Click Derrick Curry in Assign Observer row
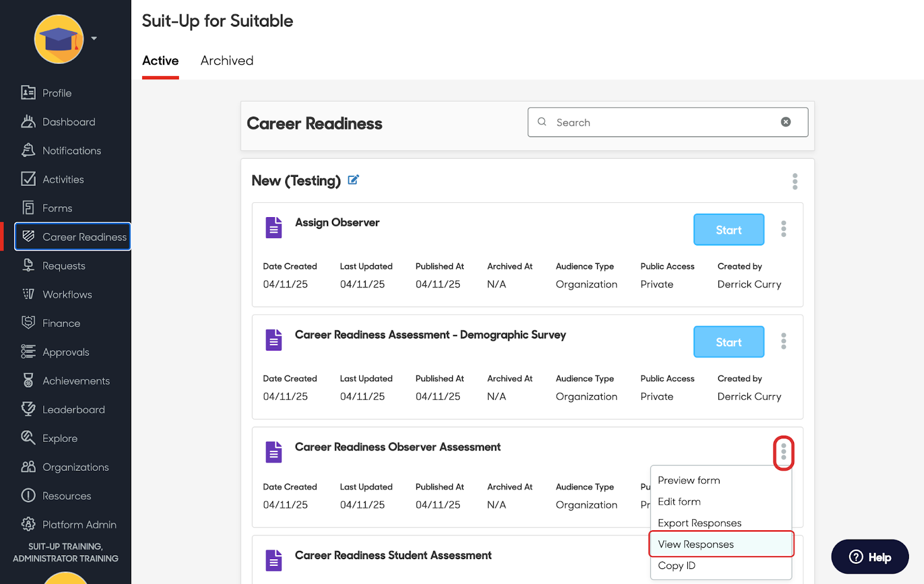This screenshot has height=584, width=924. (x=749, y=284)
